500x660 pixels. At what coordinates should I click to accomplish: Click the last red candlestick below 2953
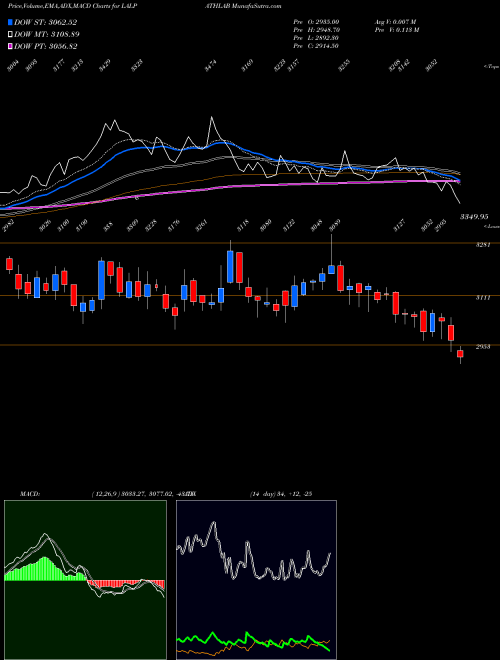coord(460,354)
